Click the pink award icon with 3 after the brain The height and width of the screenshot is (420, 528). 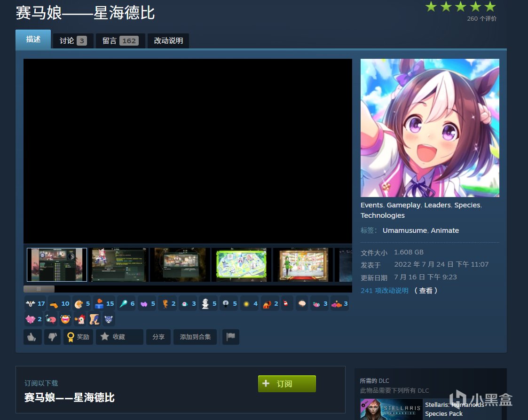point(320,303)
